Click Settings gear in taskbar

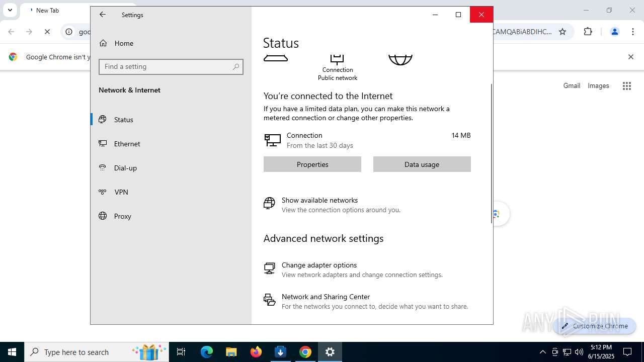click(x=330, y=352)
